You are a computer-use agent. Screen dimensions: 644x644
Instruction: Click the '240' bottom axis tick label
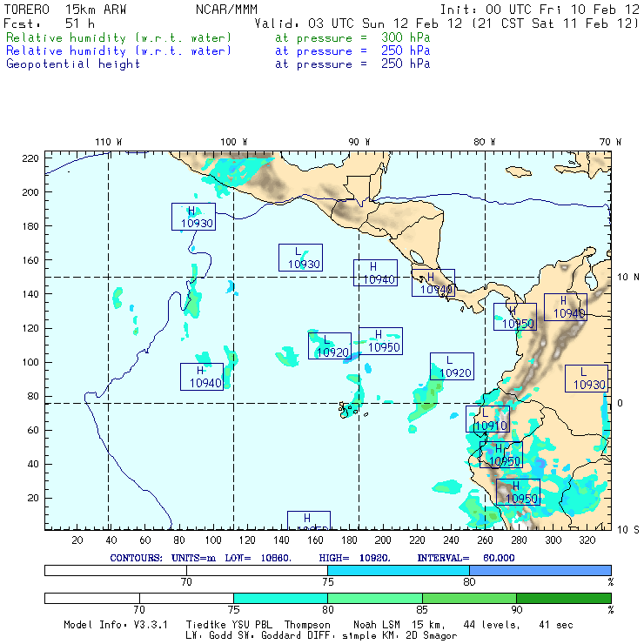[451, 540]
